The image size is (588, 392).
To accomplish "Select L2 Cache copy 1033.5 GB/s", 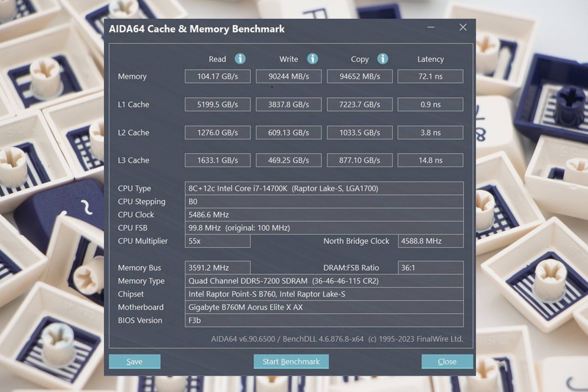I will (x=360, y=132).
